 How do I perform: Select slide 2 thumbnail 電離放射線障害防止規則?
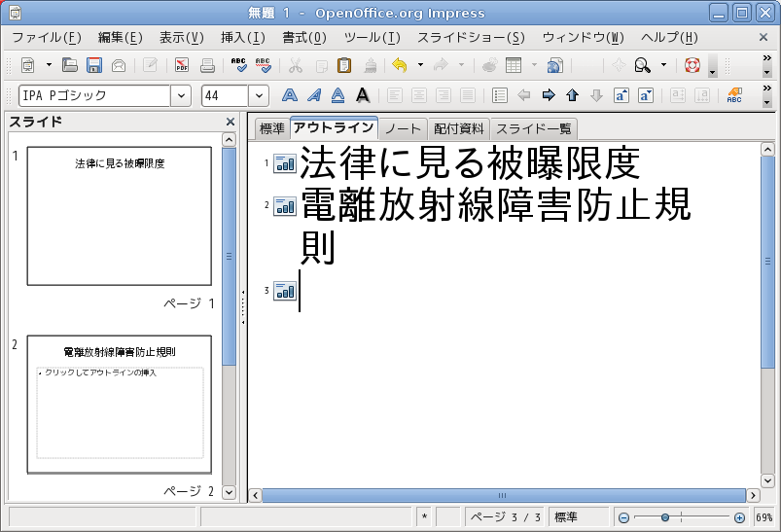tap(119, 404)
